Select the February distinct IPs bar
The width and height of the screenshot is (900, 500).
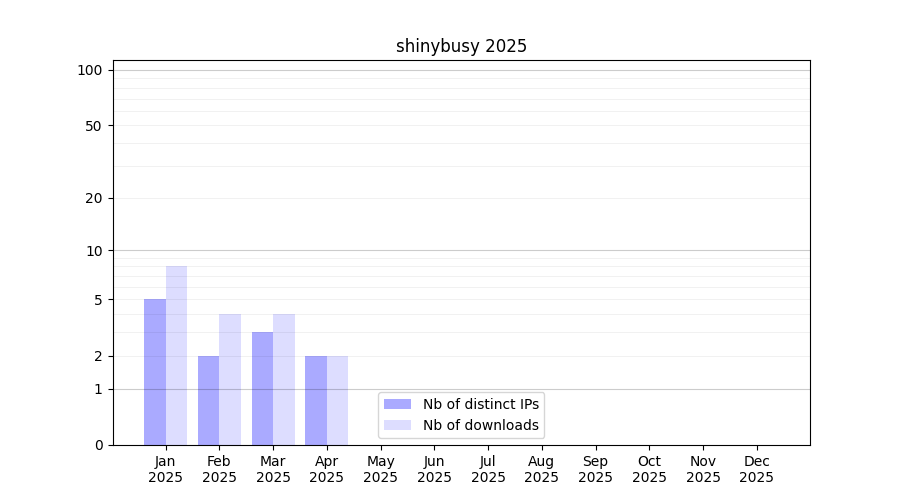pyautogui.click(x=208, y=400)
